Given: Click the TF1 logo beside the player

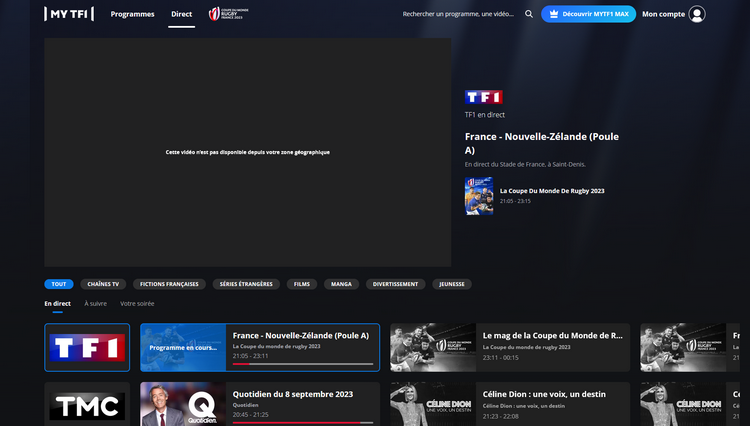Looking at the screenshot, I should 484,97.
